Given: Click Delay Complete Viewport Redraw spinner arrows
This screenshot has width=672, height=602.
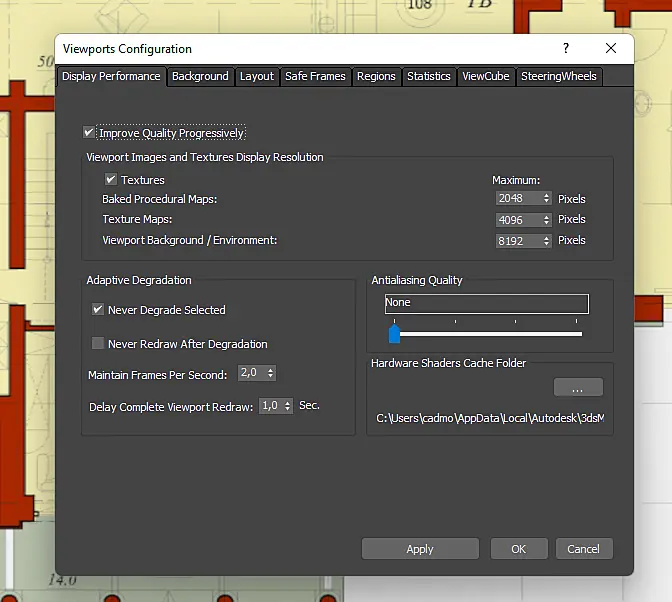Looking at the screenshot, I should click(x=288, y=406).
